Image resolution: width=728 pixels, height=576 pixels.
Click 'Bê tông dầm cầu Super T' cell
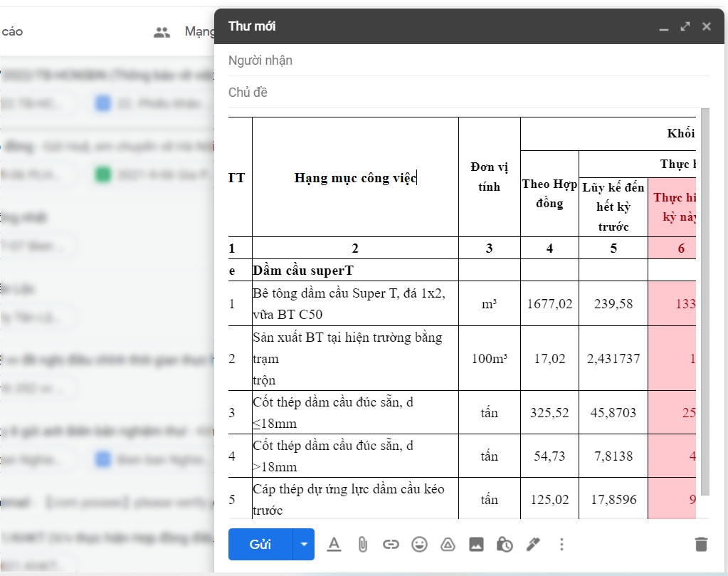point(355,303)
